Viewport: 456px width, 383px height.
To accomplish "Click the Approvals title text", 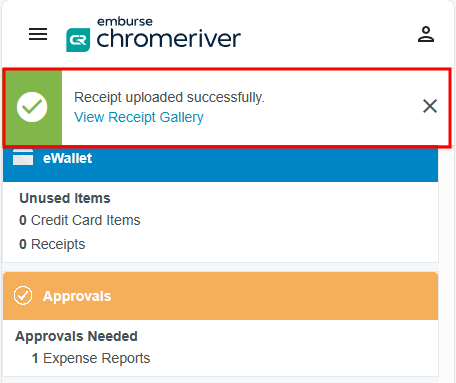I will [x=77, y=297].
